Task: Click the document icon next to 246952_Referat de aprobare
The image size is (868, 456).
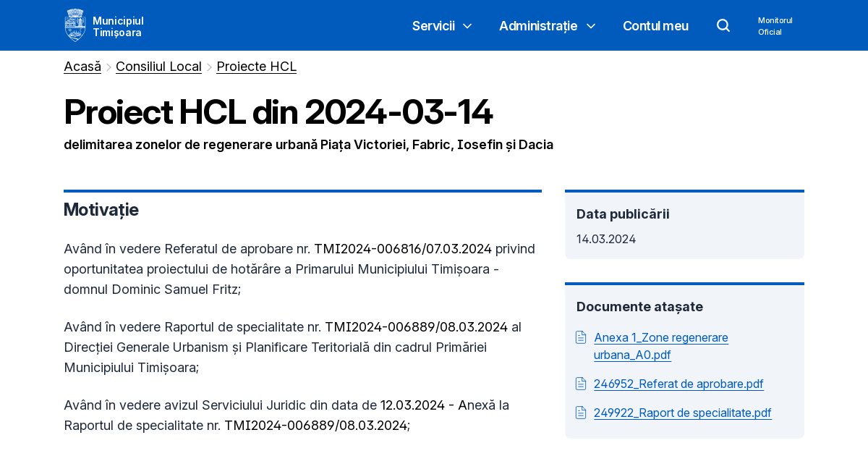Action: [581, 384]
